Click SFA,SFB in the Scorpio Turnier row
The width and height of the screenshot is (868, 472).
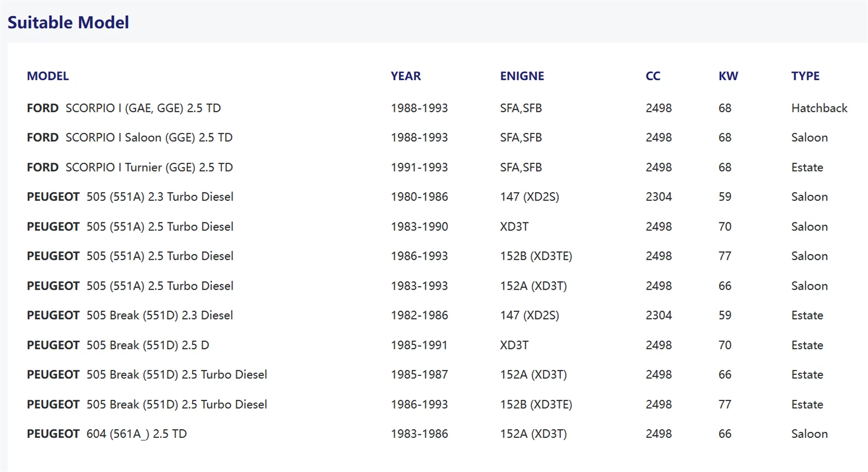[521, 167]
